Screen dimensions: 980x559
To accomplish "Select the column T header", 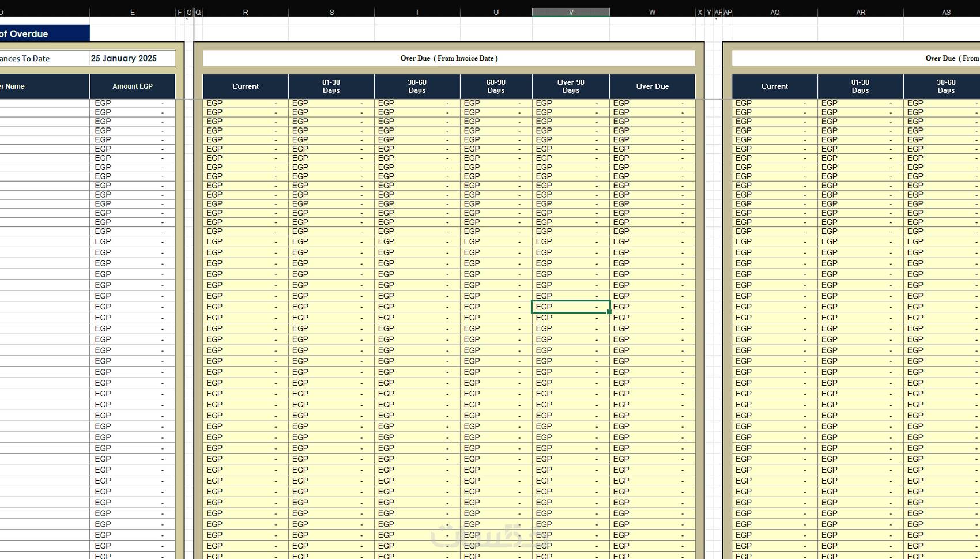I will pos(417,12).
